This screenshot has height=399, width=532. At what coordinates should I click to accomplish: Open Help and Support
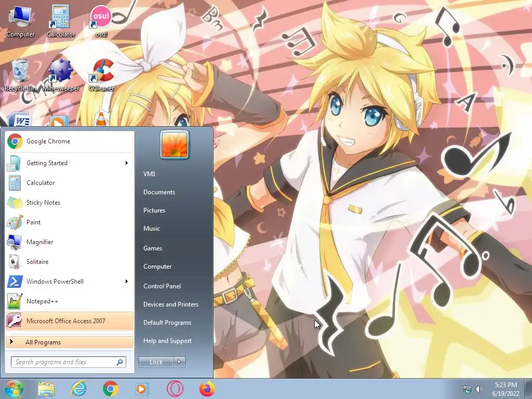[x=167, y=341]
